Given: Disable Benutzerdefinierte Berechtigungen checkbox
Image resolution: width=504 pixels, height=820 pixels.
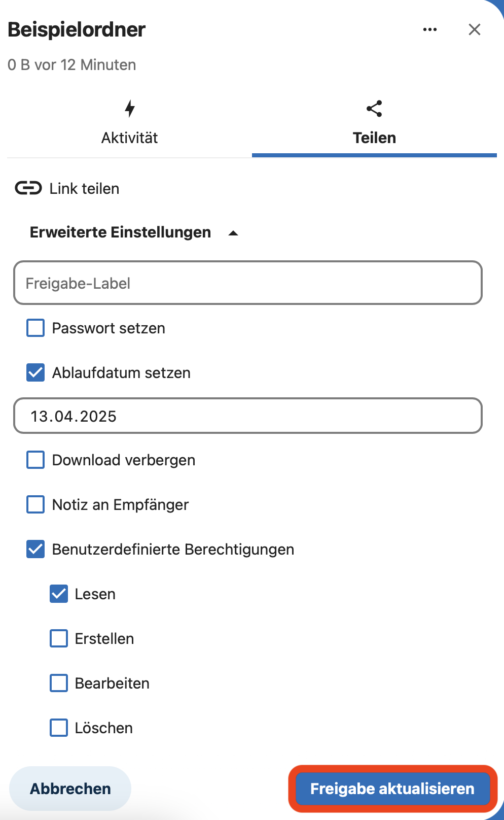Looking at the screenshot, I should pos(35,549).
